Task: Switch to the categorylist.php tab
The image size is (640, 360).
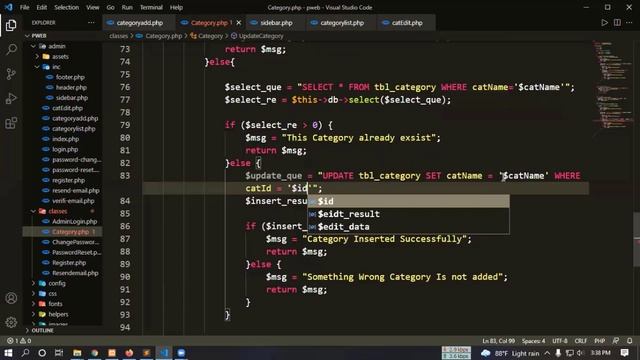Action: 341,23
